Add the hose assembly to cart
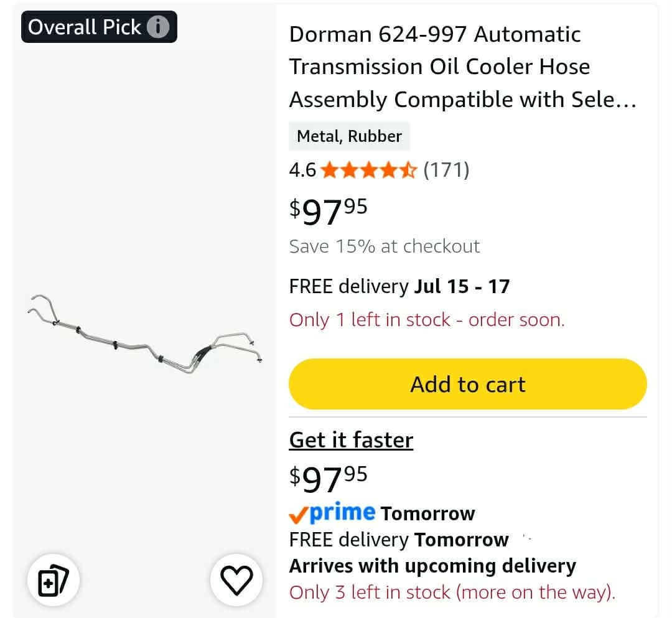Image resolution: width=672 pixels, height=618 pixels. (x=467, y=384)
